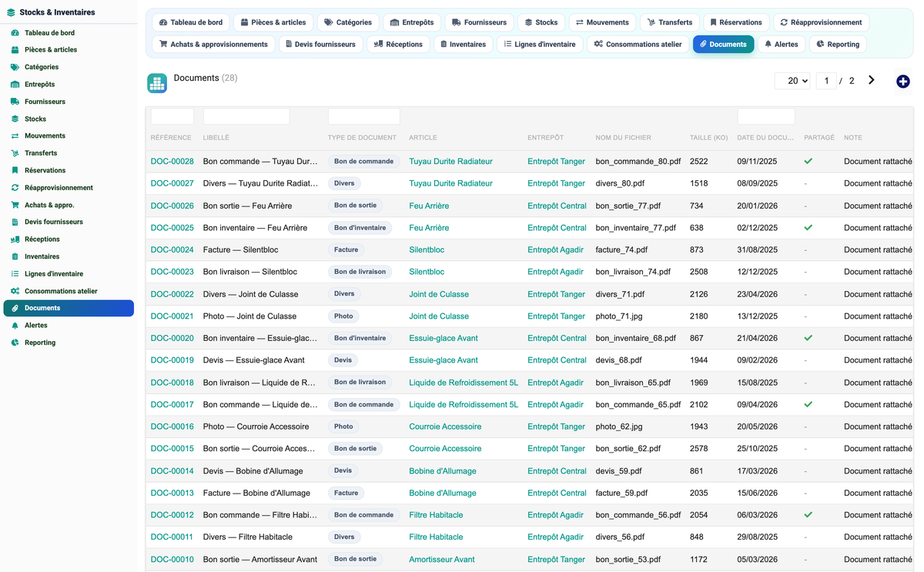Open Entrepôts in the sidebar
The width and height of the screenshot is (924, 572).
[x=39, y=84]
